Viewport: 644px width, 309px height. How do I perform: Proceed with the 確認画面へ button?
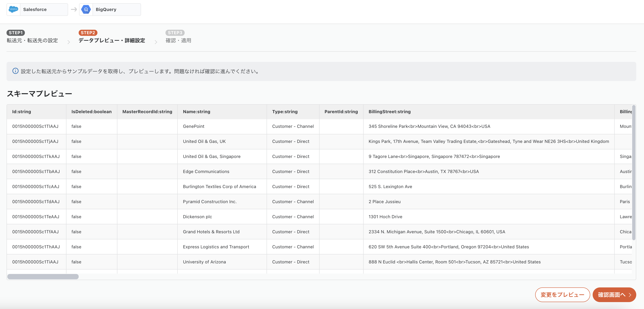tap(614, 295)
